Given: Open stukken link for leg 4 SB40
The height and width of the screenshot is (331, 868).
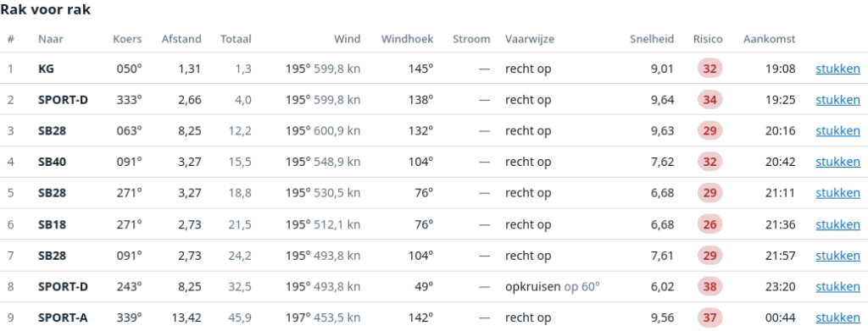Looking at the screenshot, I should 837,162.
